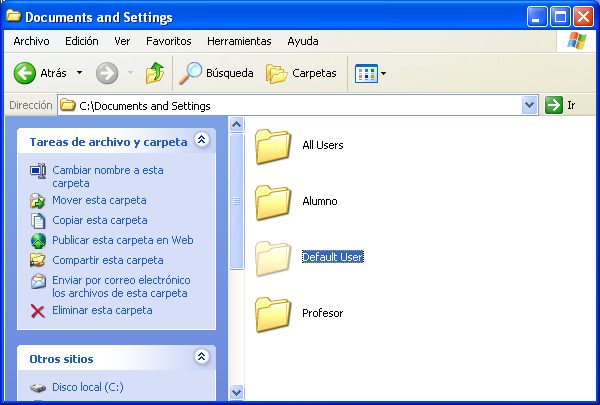Select the Alumno folder icon
600x405 pixels.
coord(272,201)
